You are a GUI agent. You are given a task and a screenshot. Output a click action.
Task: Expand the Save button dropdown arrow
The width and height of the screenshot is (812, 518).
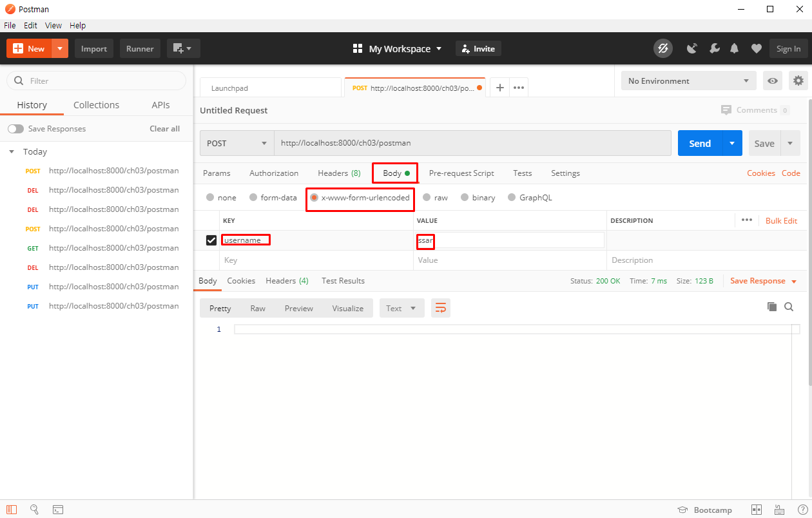pyautogui.click(x=790, y=143)
